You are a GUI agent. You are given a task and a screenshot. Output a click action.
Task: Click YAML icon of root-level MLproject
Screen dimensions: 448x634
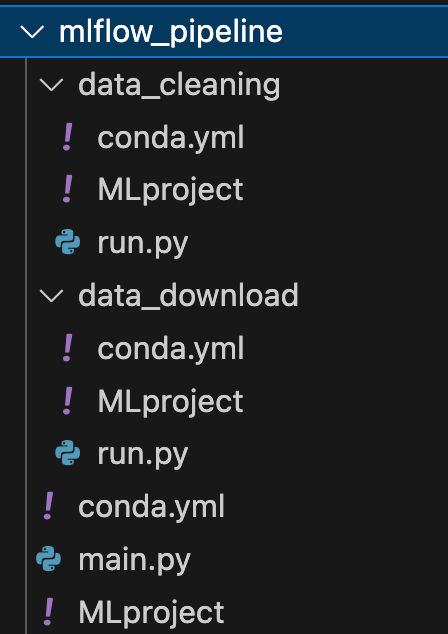pyautogui.click(x=49, y=611)
